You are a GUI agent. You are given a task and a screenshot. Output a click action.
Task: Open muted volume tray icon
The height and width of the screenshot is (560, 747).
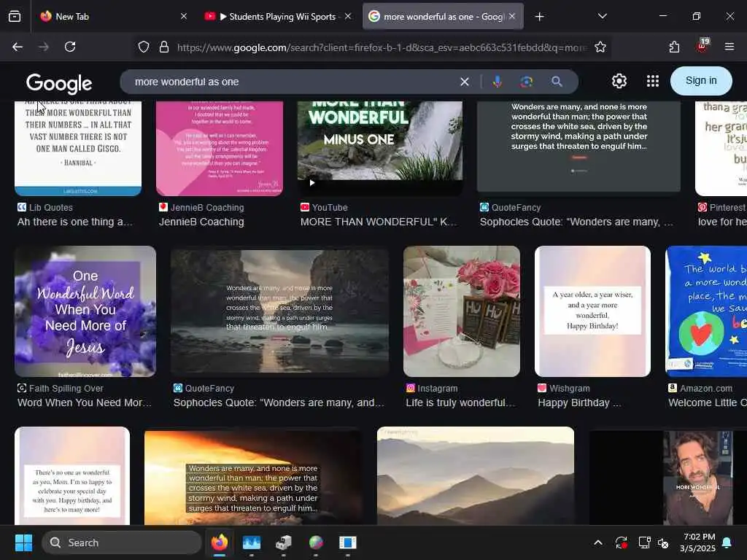tap(663, 542)
